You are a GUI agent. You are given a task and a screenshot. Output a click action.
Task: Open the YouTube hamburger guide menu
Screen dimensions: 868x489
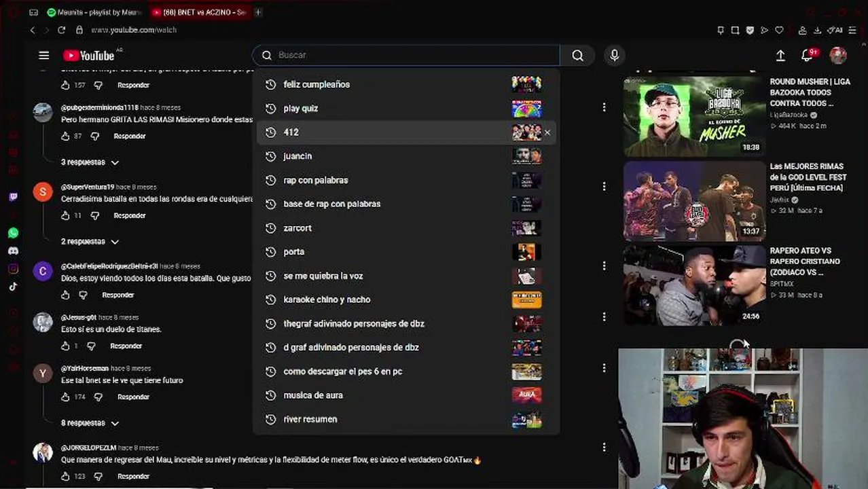click(x=44, y=56)
